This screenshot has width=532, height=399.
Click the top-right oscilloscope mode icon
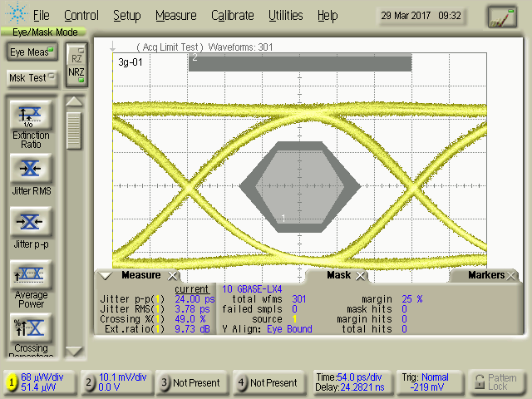(x=501, y=17)
